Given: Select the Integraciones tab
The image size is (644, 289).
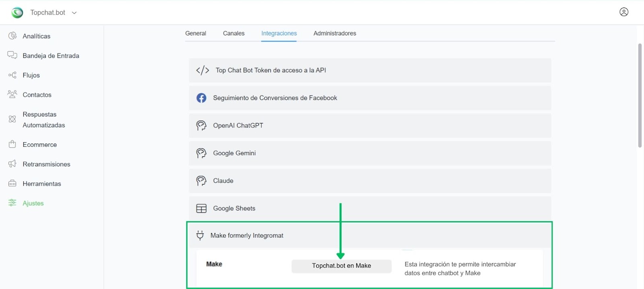Looking at the screenshot, I should tap(279, 33).
